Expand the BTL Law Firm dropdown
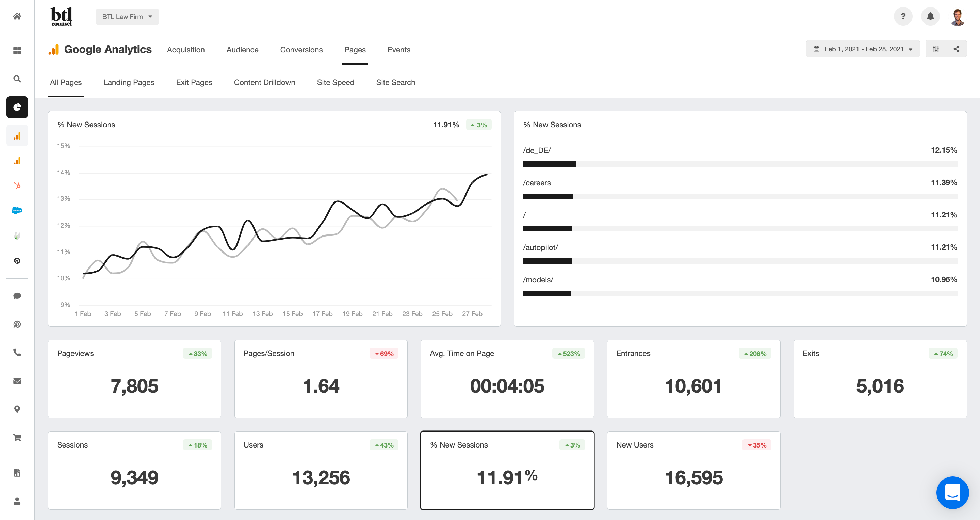 (125, 16)
